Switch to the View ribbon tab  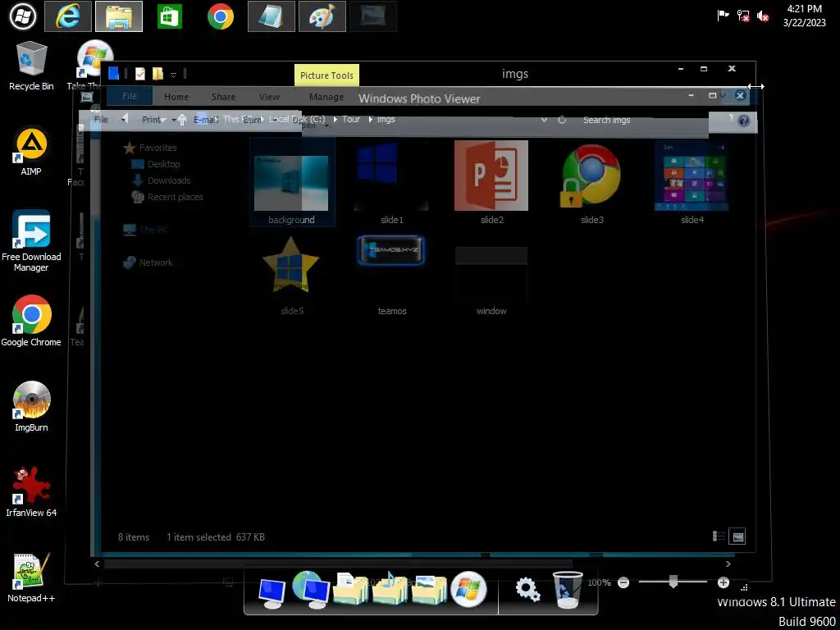pos(269,97)
